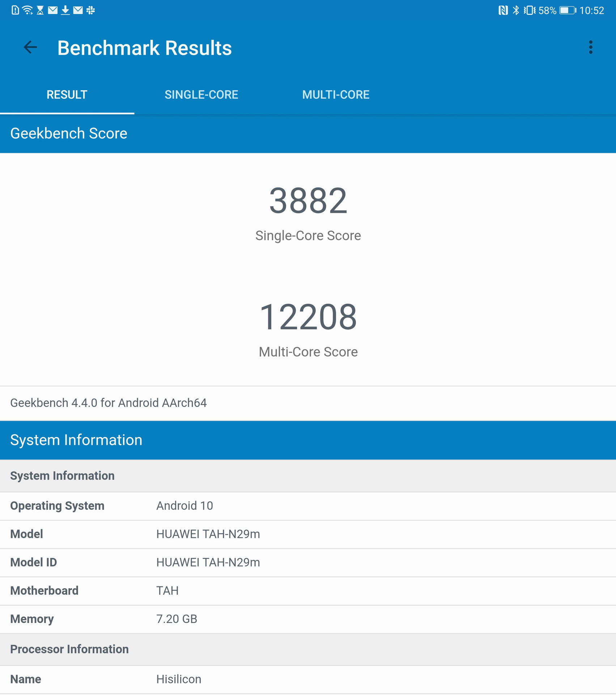The width and height of the screenshot is (616, 695).
Task: Tap the download notification icon
Action: [x=65, y=10]
